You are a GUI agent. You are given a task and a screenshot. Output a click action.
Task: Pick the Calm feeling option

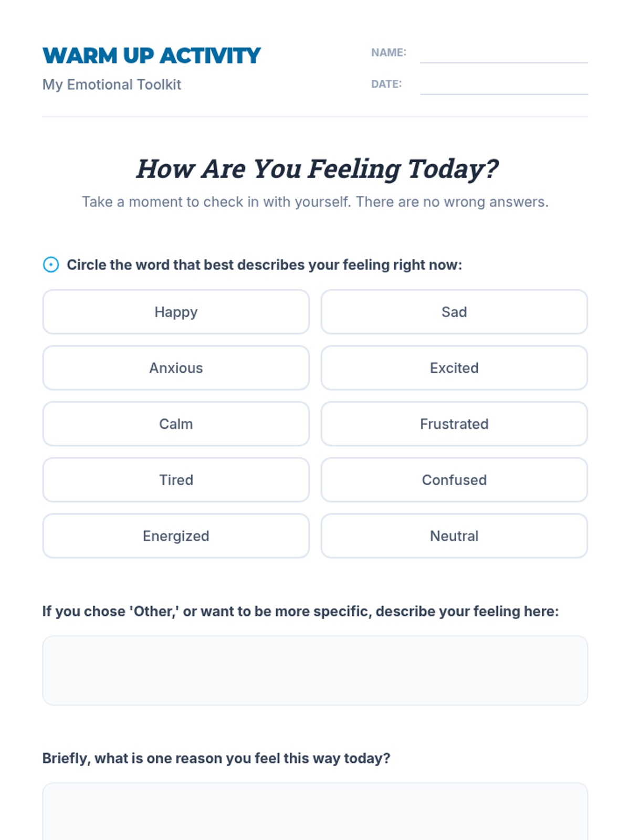pyautogui.click(x=176, y=424)
